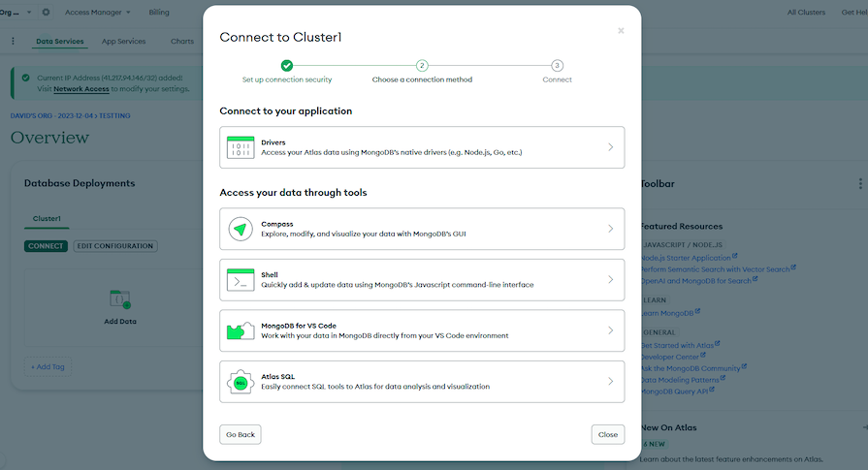Click the Compass green arrow icon
This screenshot has width=868, height=470.
point(240,229)
